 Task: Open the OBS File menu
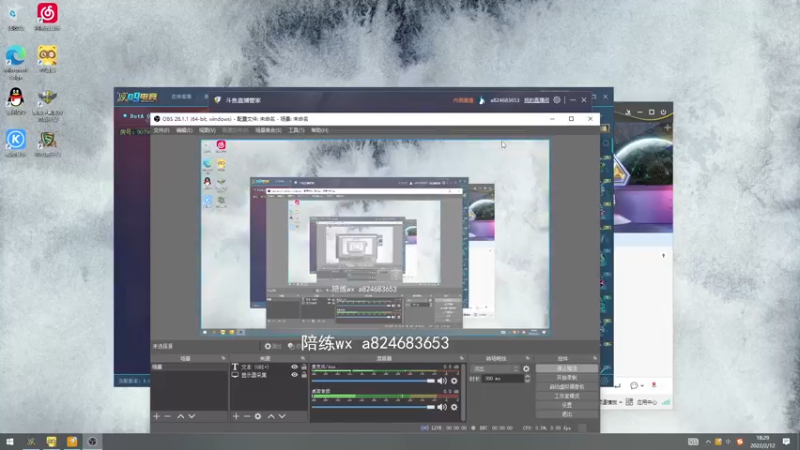[161, 131]
